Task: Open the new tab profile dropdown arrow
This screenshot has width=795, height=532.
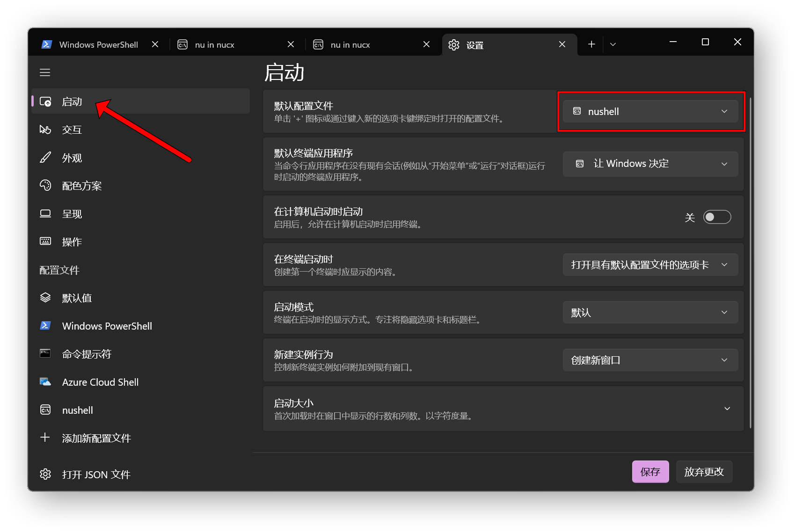Action: click(613, 44)
